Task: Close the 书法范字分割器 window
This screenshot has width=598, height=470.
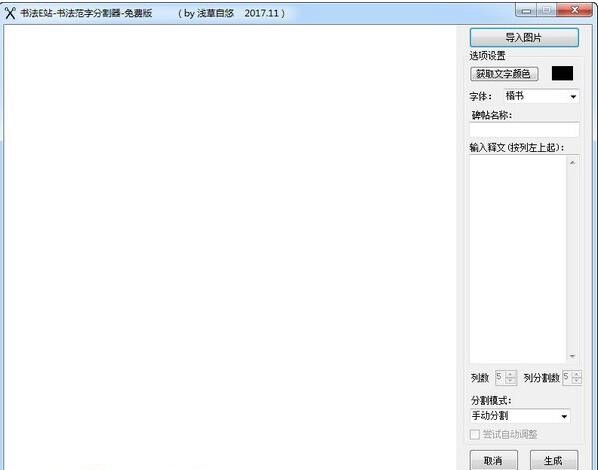Action: point(575,11)
